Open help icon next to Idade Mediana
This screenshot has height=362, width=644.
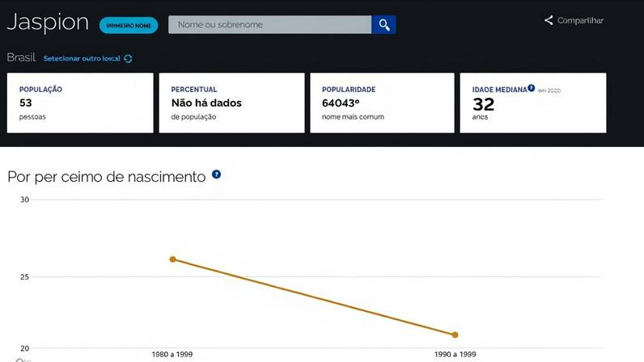(531, 88)
